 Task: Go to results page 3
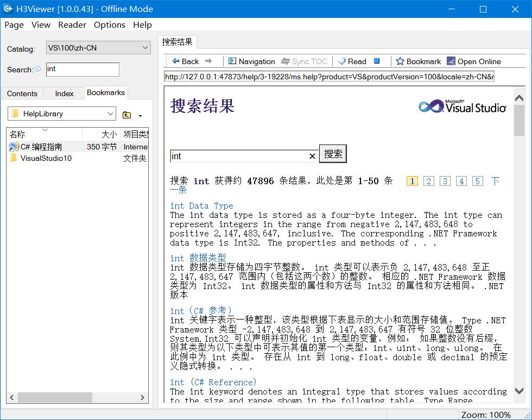pyautogui.click(x=445, y=181)
